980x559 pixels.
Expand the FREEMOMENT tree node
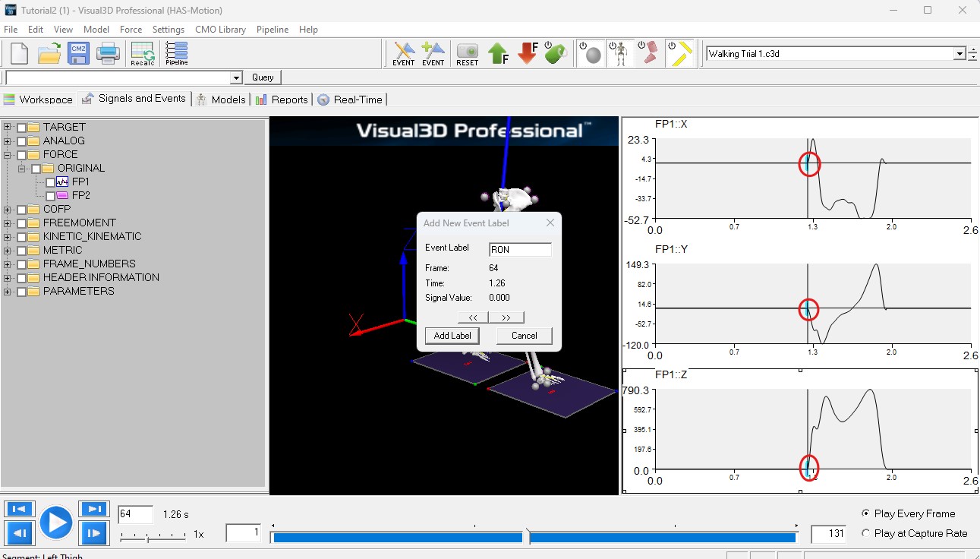pyautogui.click(x=8, y=223)
